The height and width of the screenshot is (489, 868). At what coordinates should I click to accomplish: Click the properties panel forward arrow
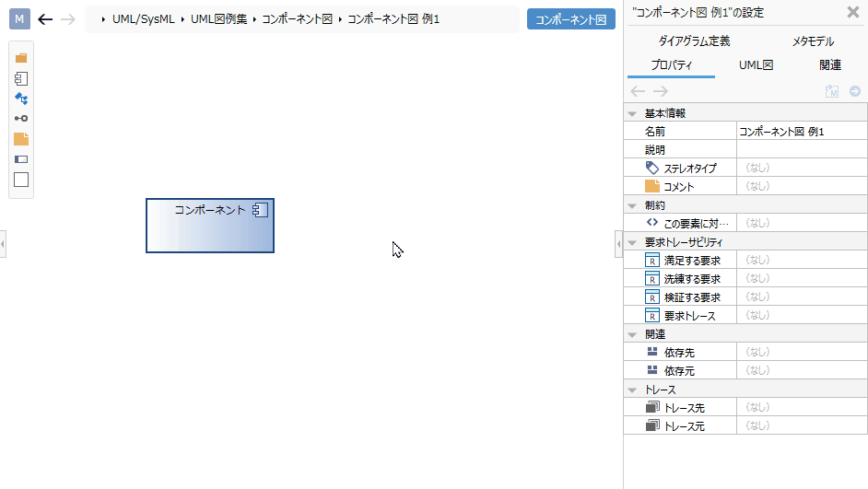[x=661, y=91]
